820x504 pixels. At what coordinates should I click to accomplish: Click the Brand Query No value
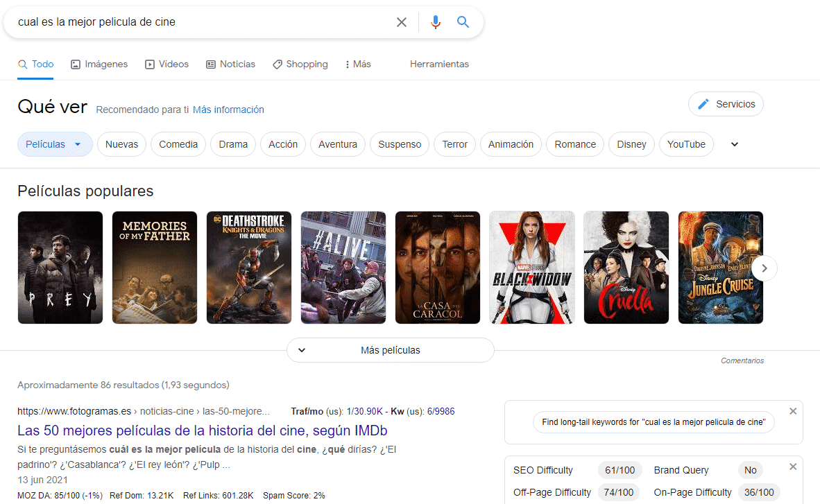click(751, 470)
